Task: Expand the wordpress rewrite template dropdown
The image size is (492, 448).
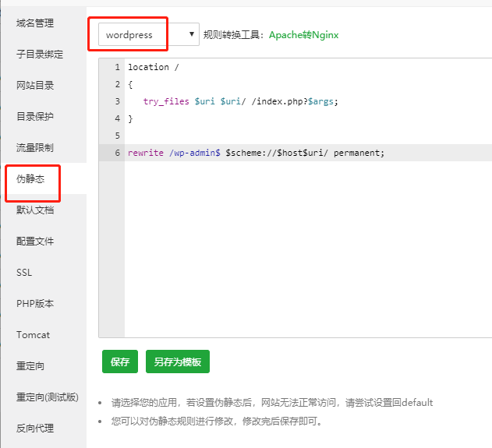Action: click(x=149, y=34)
